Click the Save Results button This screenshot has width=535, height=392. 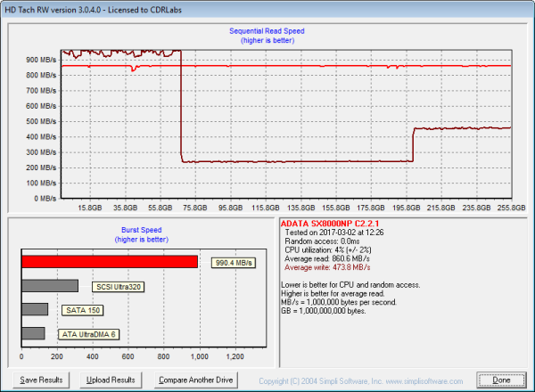pos(41,380)
